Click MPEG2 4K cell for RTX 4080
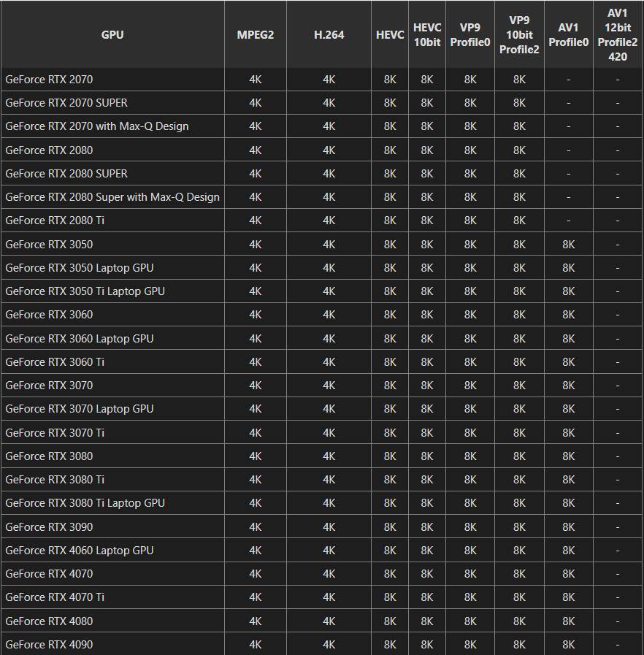The image size is (644, 655). [x=255, y=621]
